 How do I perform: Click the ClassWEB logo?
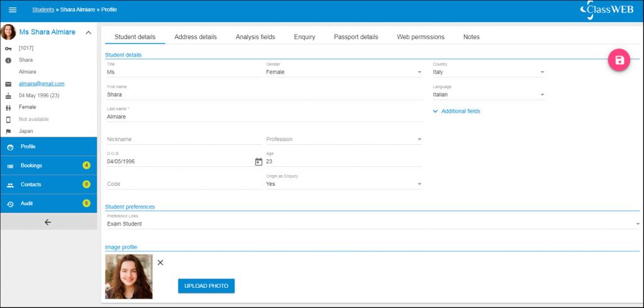tap(606, 10)
